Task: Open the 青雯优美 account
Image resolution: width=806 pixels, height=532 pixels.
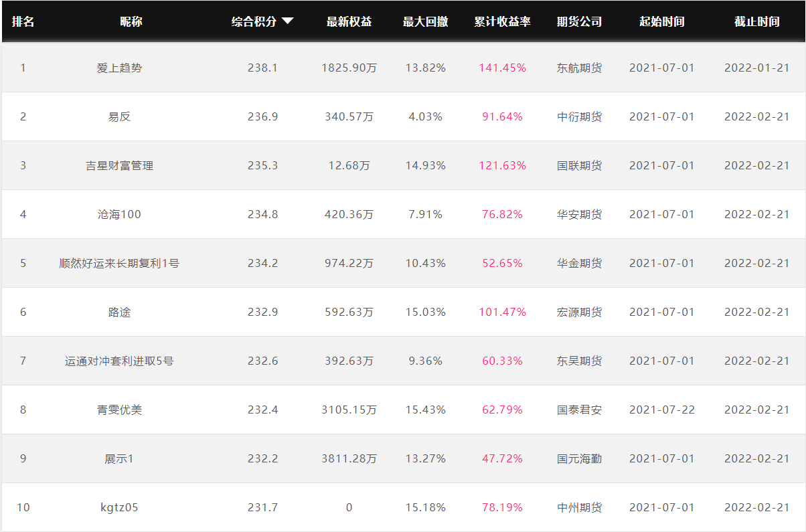Action: pyautogui.click(x=119, y=410)
